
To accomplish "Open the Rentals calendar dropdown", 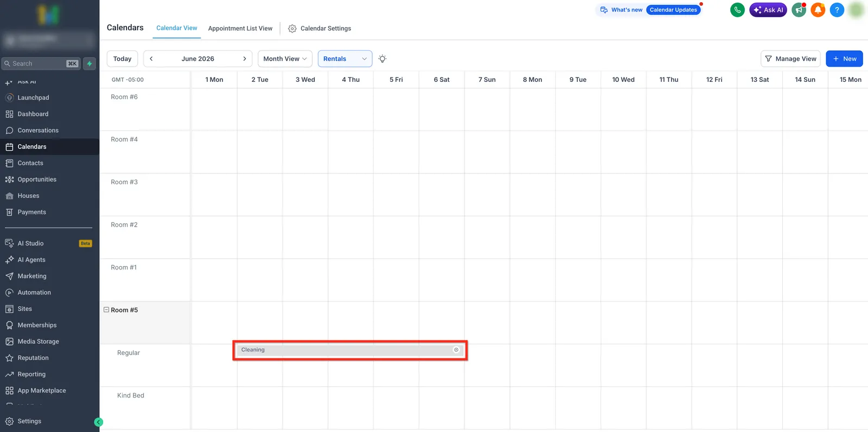I will (345, 59).
